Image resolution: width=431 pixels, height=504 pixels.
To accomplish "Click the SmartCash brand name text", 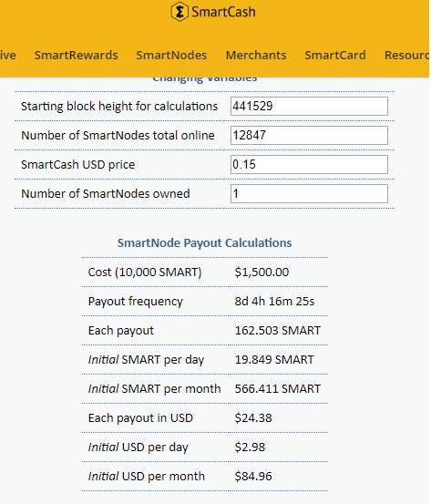I will click(x=223, y=12).
